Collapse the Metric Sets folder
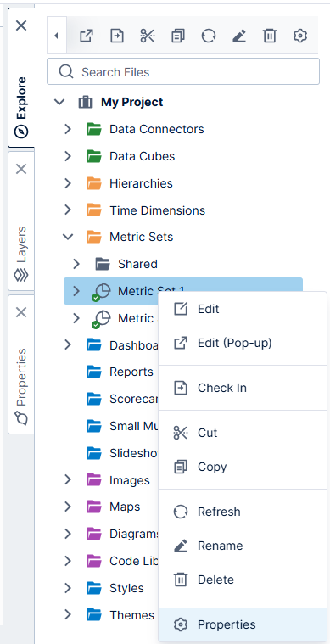330x644 pixels. [68, 237]
